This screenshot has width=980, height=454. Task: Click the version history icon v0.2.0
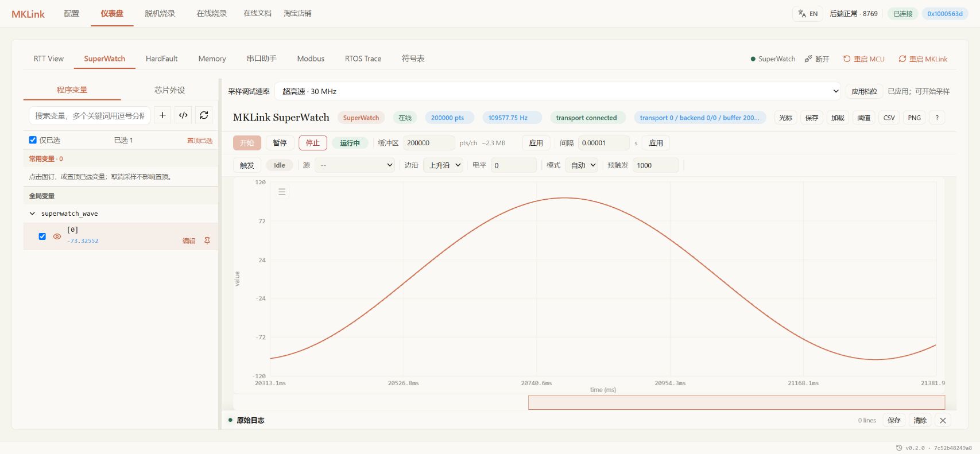click(899, 448)
